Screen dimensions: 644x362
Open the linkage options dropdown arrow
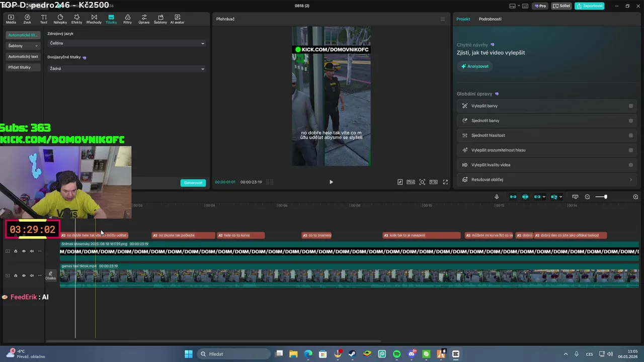544,197
